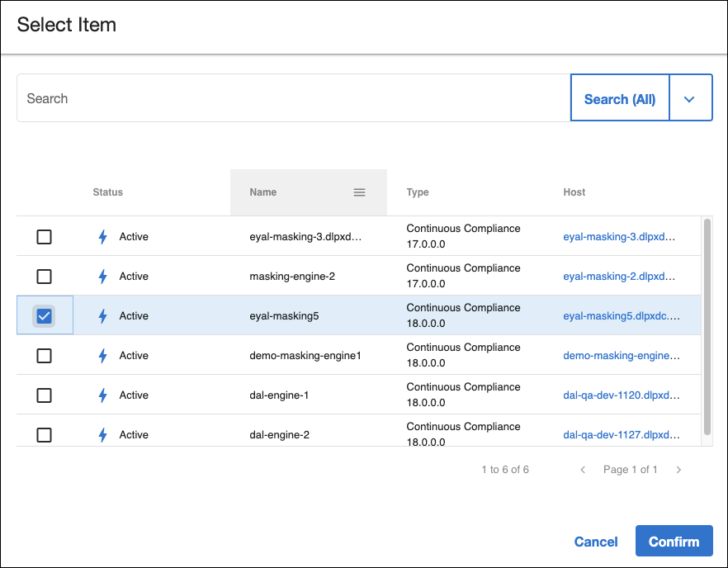The image size is (728, 568).
Task: Tick the checkbox for masking-engine-2
Action: pos(45,277)
